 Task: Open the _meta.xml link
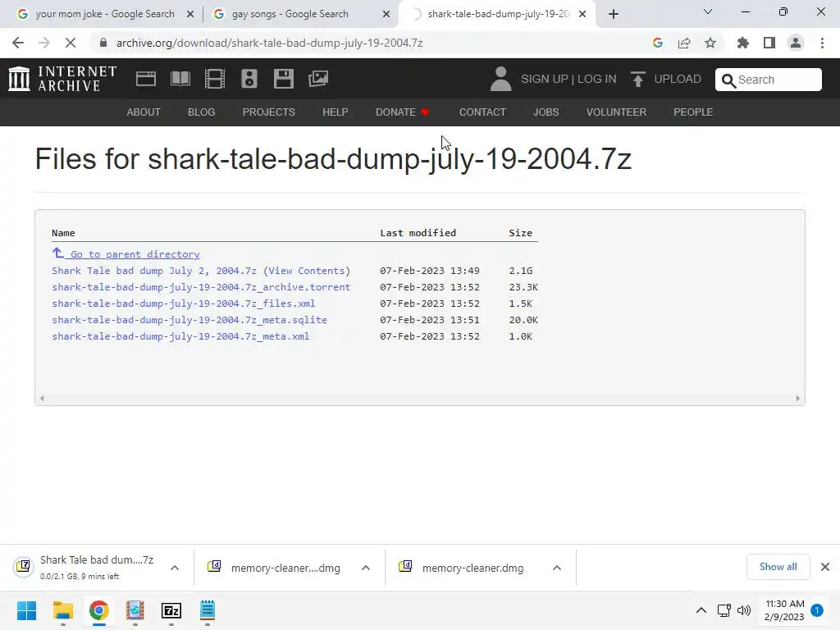pyautogui.click(x=180, y=336)
